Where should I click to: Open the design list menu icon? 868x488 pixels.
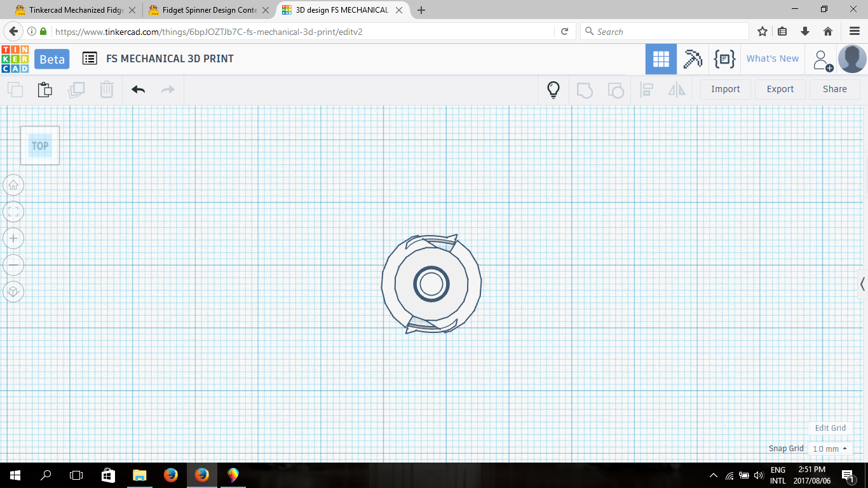(x=90, y=58)
